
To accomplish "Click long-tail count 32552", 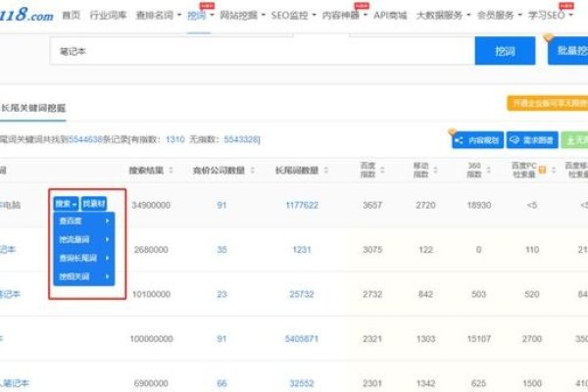I will point(302,383).
